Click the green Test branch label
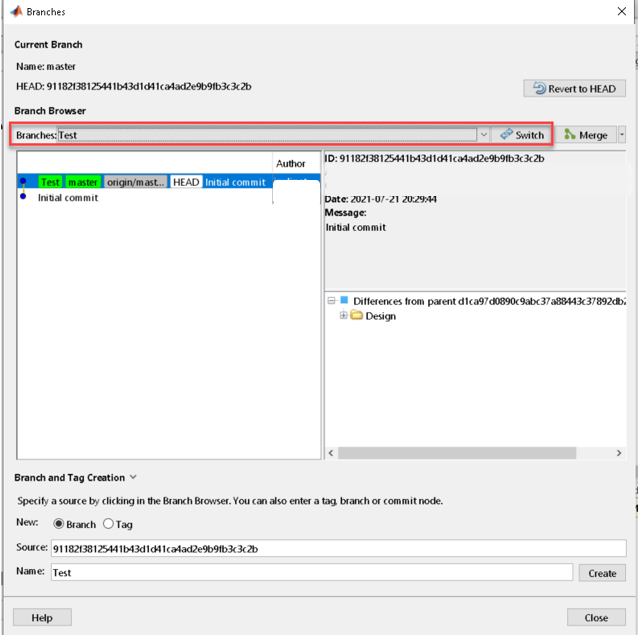The height and width of the screenshot is (635, 641). pyautogui.click(x=50, y=182)
